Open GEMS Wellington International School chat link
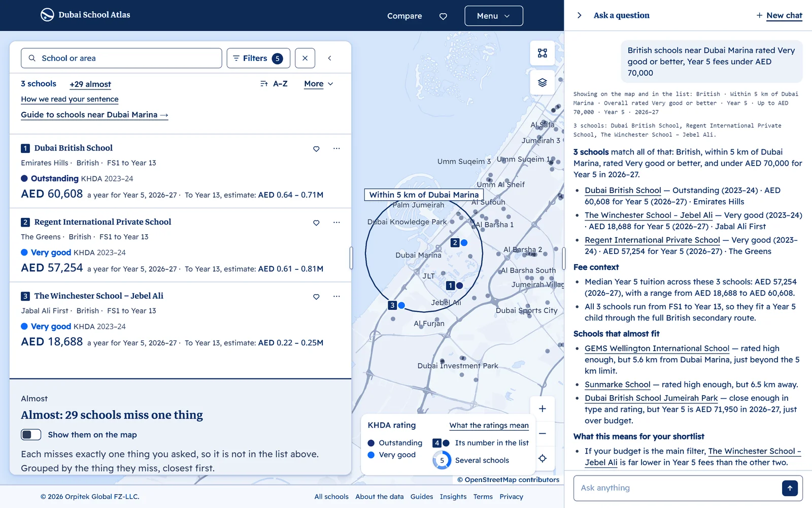 (x=657, y=348)
